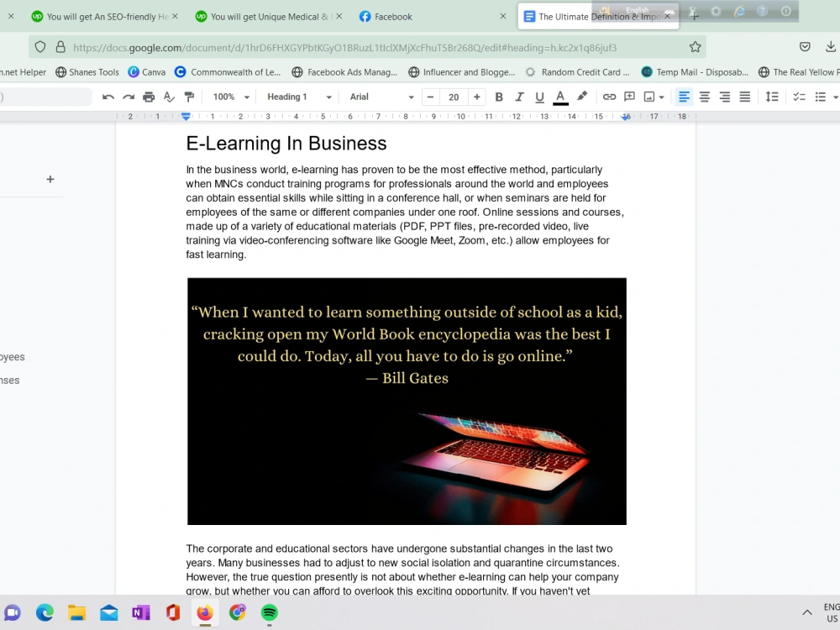
Task: Open The Real Yellow bookmark
Action: pos(798,72)
